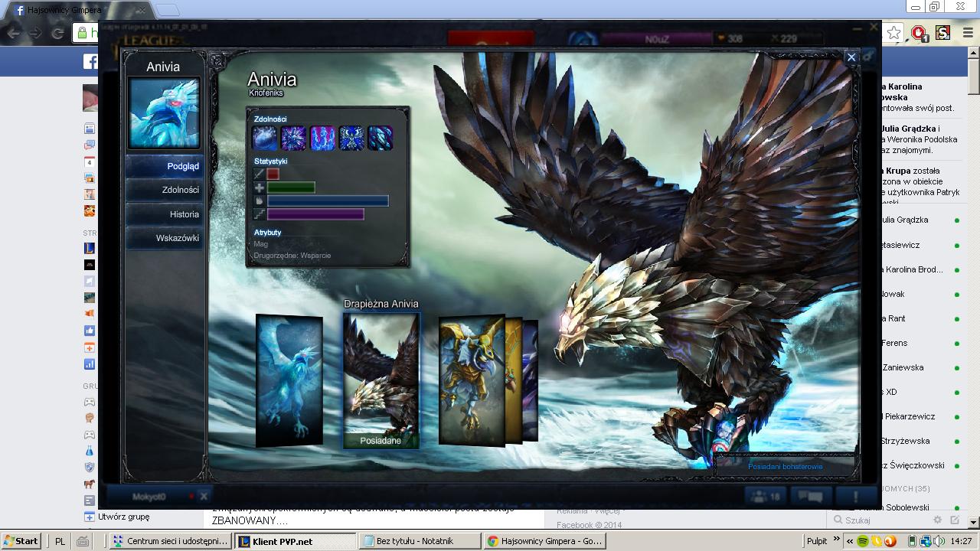
Task: Click the keyboard icon next to PL
Action: (83, 541)
